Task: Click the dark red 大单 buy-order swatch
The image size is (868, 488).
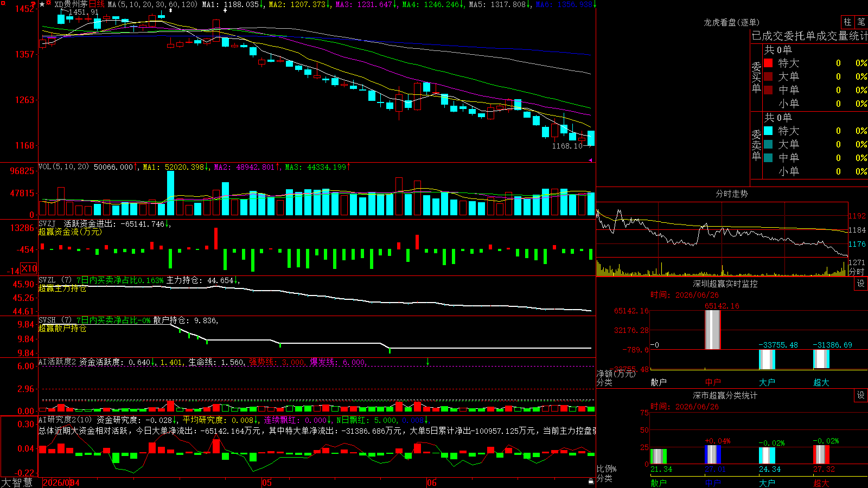Action: [x=768, y=76]
